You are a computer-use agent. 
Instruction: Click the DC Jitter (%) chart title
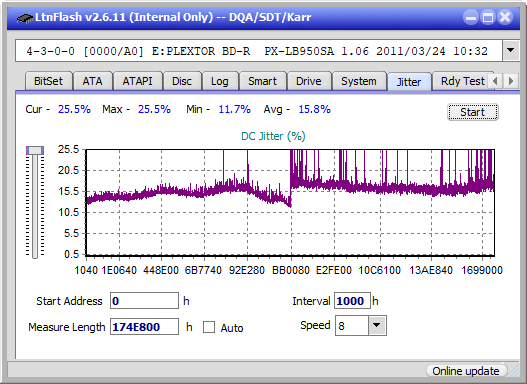(x=273, y=136)
